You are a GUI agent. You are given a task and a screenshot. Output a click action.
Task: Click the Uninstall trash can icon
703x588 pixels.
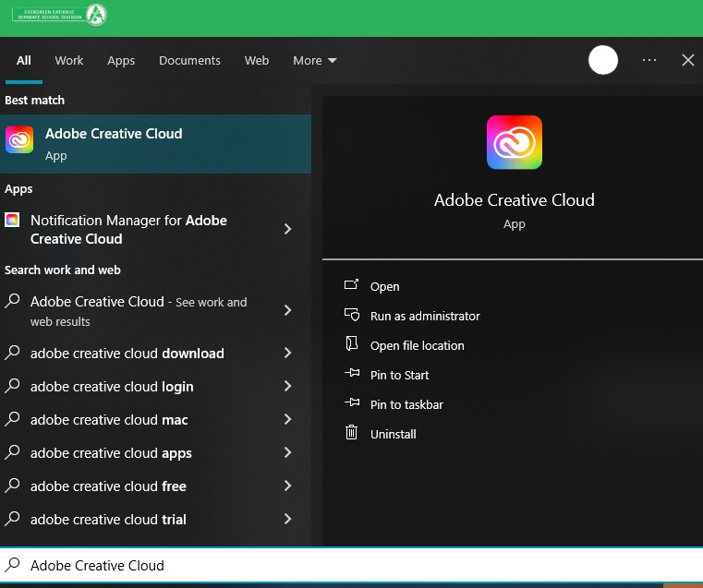(351, 432)
